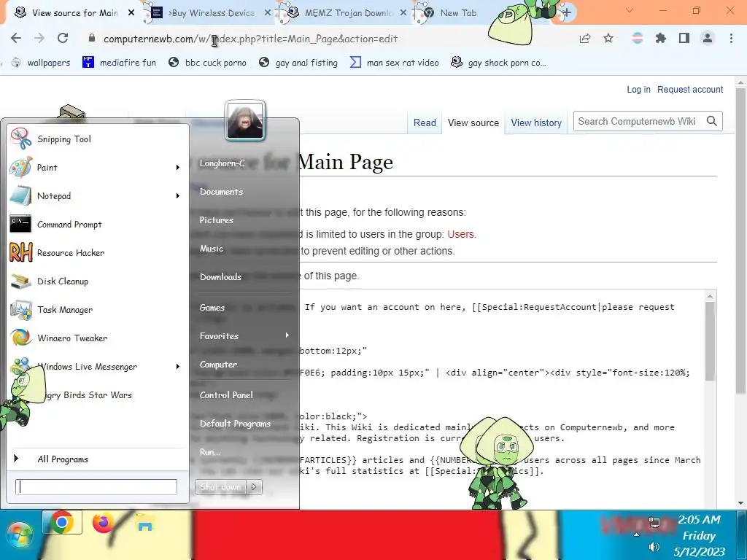This screenshot has height=560, width=747.
Task: Click the user account picture in Start menu
Action: click(x=245, y=121)
